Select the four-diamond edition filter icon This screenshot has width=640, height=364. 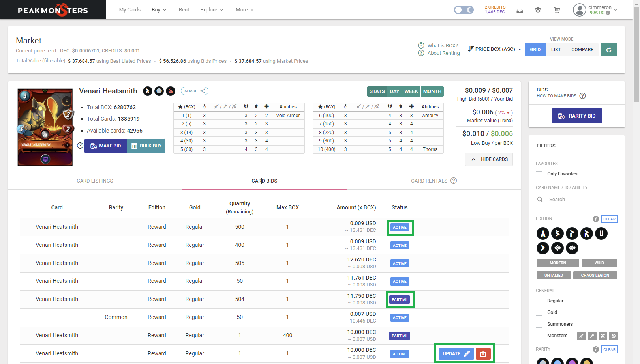557,248
